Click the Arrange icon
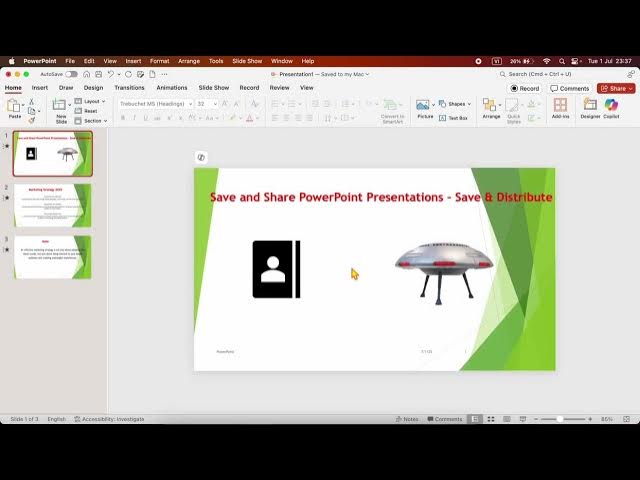This screenshot has width=640, height=480. [x=491, y=106]
